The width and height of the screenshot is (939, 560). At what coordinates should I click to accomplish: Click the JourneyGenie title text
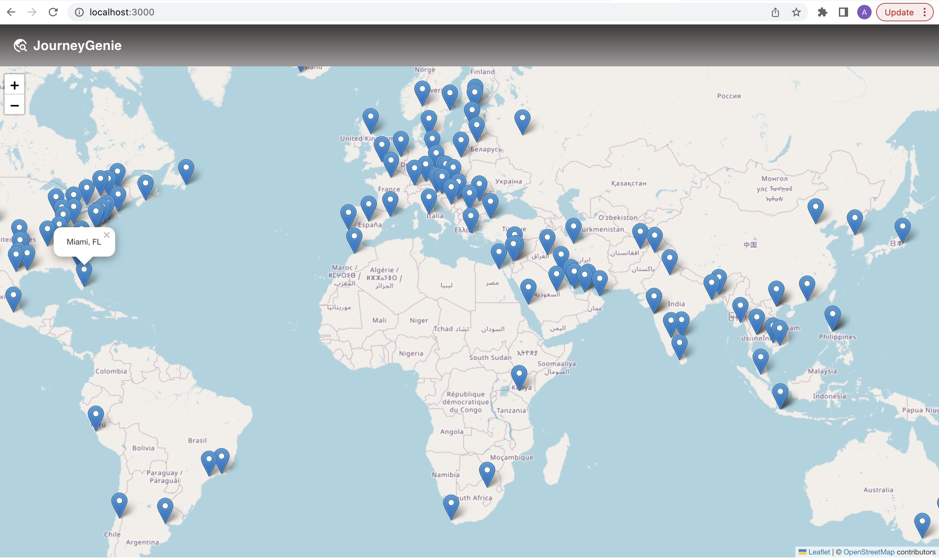pyautogui.click(x=78, y=46)
